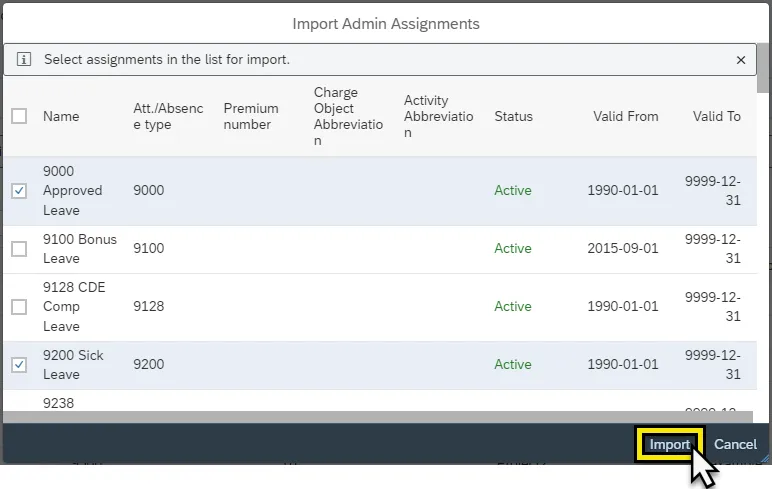The image size is (772, 489).
Task: Click Active status of 9100 Bonus Leave
Action: tap(513, 249)
